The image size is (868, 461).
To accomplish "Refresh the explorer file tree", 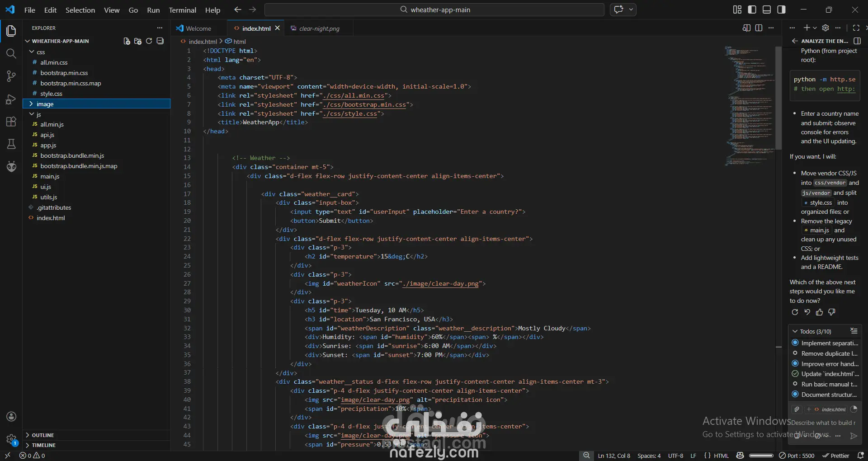I will [149, 41].
